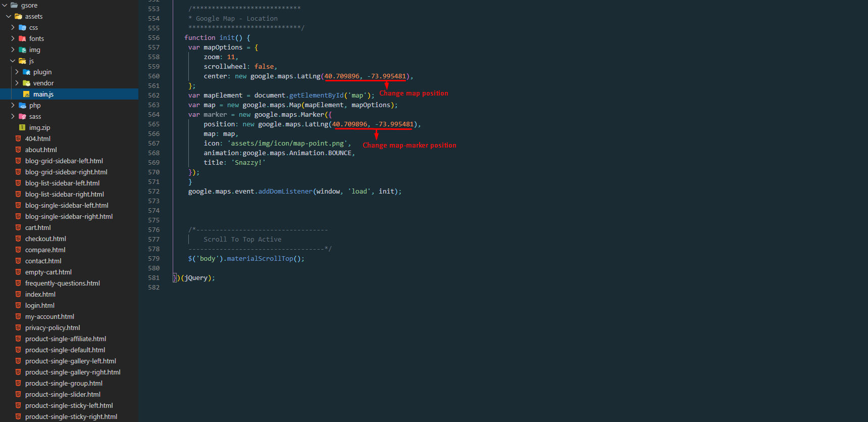Collapse the gsore root folder
Screen dimensions: 868x422
(5, 6)
